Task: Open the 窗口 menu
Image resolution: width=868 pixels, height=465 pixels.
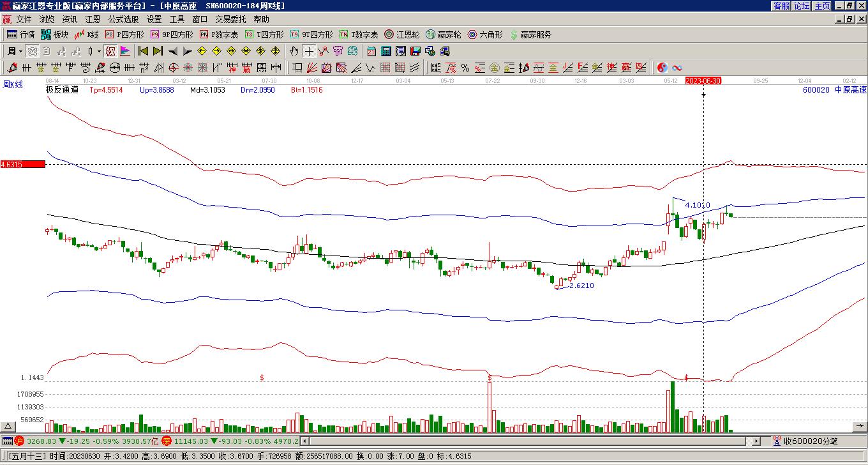Action: coord(200,20)
